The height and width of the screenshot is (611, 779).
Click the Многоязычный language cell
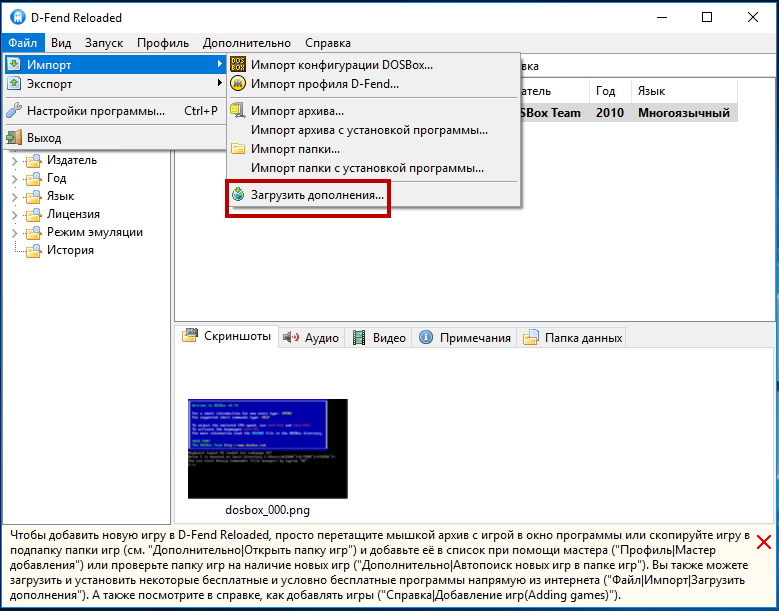(684, 113)
